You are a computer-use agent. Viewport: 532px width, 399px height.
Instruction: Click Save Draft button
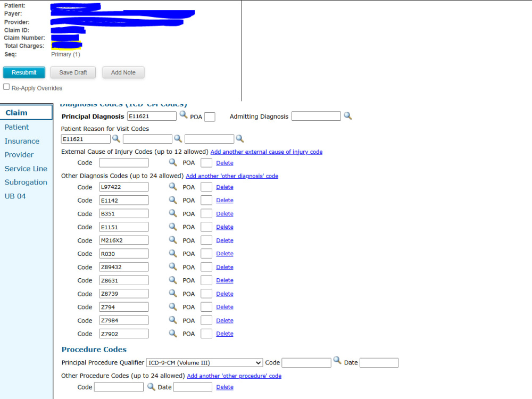coord(73,72)
